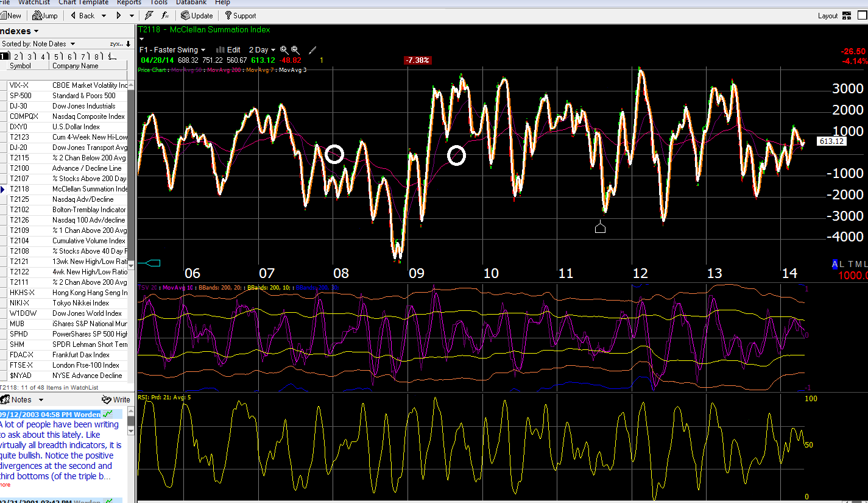Open the Reports menu
Viewport: 868px width, 503px height.
point(129,2)
